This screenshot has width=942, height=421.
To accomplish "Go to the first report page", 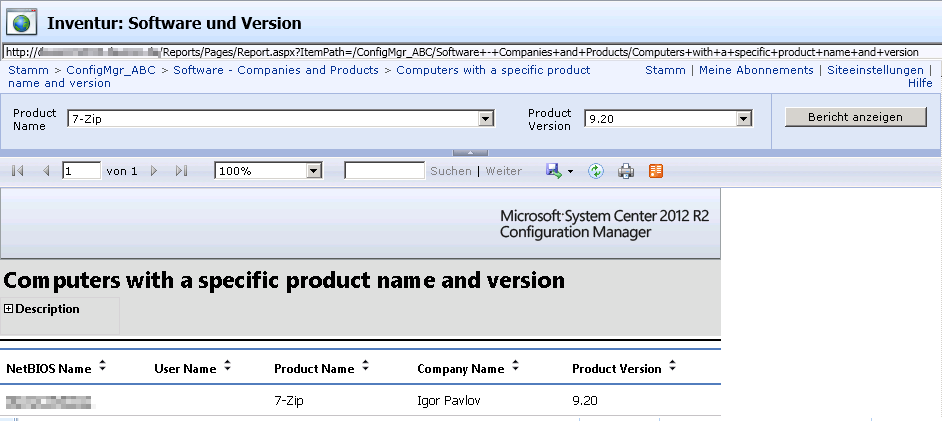I will point(18,171).
